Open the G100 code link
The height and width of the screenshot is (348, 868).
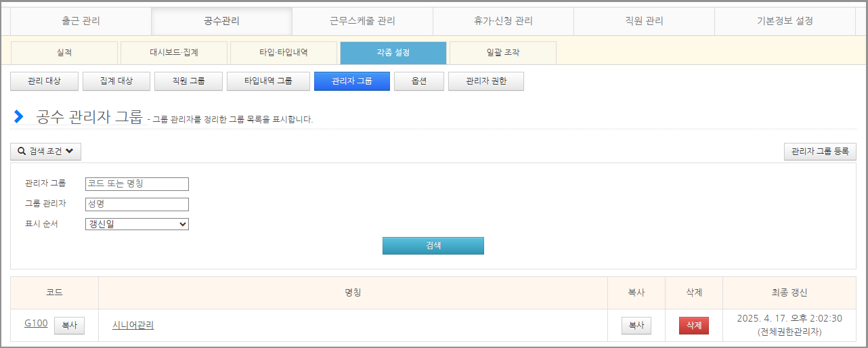pos(36,324)
